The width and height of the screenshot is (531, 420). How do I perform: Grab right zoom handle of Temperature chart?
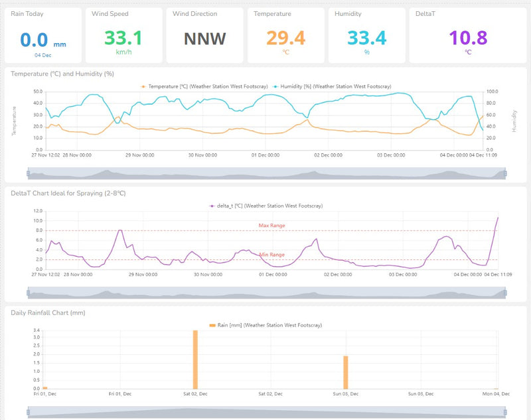(x=505, y=173)
